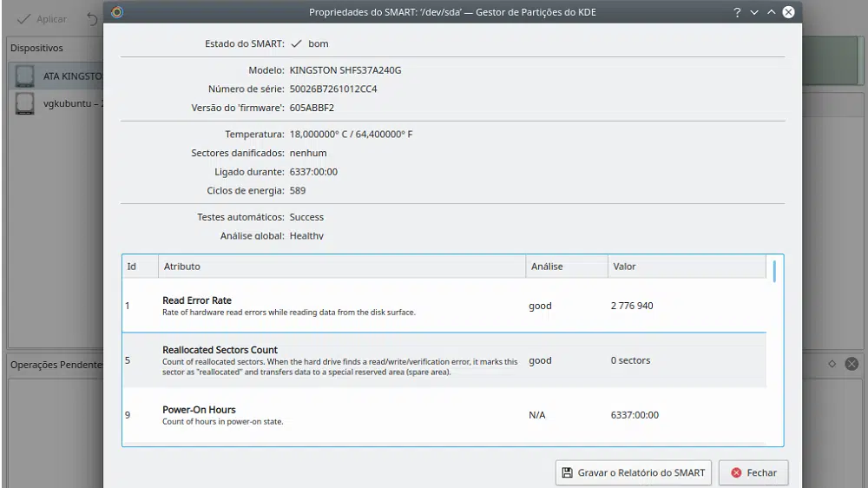Image resolution: width=868 pixels, height=488 pixels.
Task: Click the attribute table vertical scrollbar
Action: [774, 272]
